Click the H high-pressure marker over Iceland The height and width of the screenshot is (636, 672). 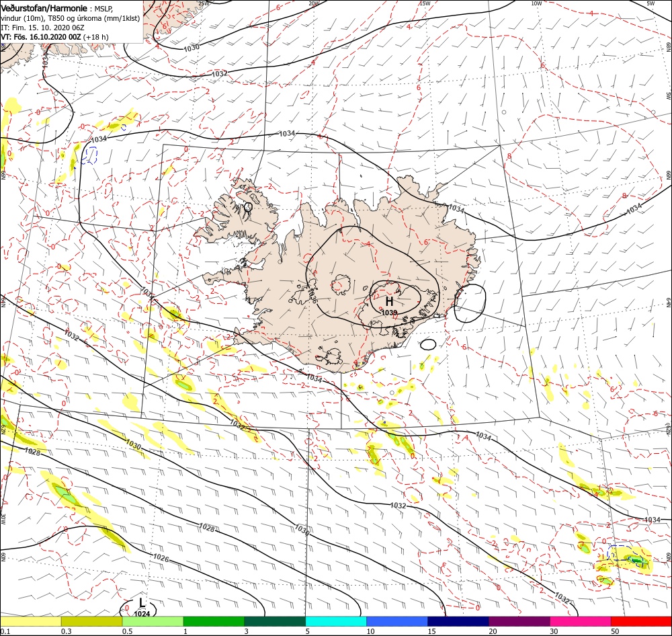389,301
